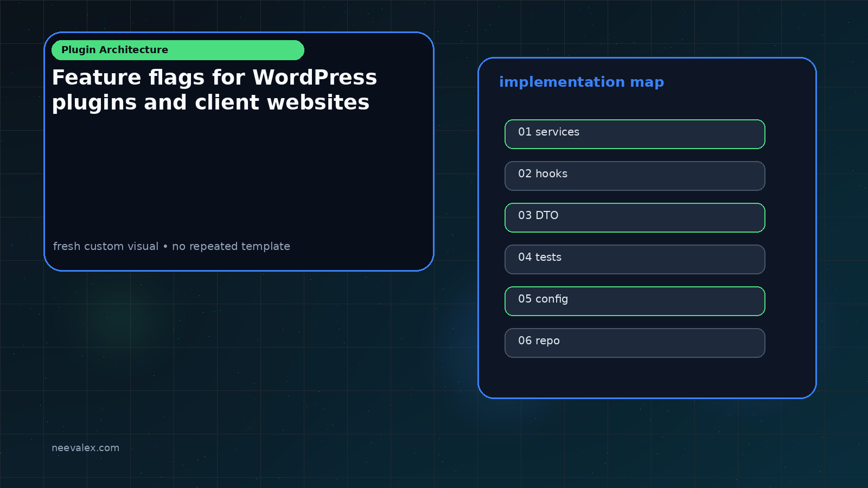This screenshot has height=488, width=868.
Task: Choose the '03 DTO' entry
Action: tap(635, 217)
